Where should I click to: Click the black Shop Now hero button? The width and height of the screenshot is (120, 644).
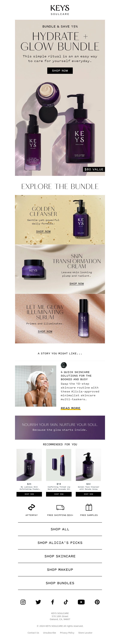coord(60,71)
